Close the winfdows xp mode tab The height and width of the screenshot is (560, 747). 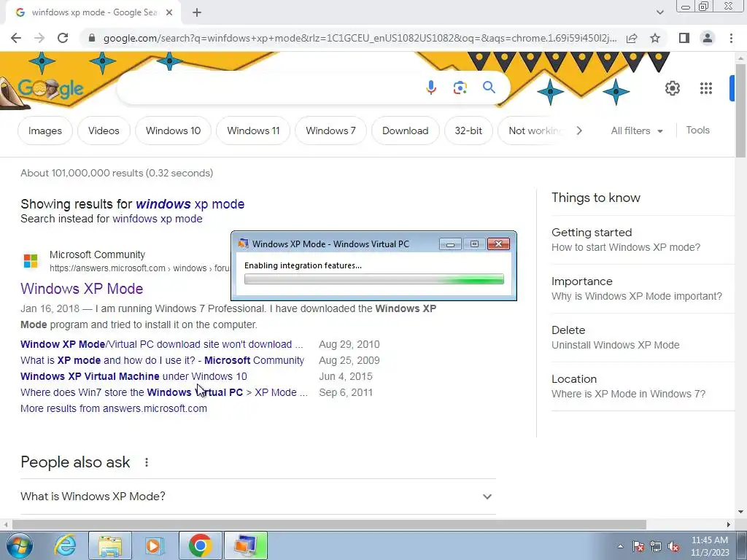[x=169, y=12]
